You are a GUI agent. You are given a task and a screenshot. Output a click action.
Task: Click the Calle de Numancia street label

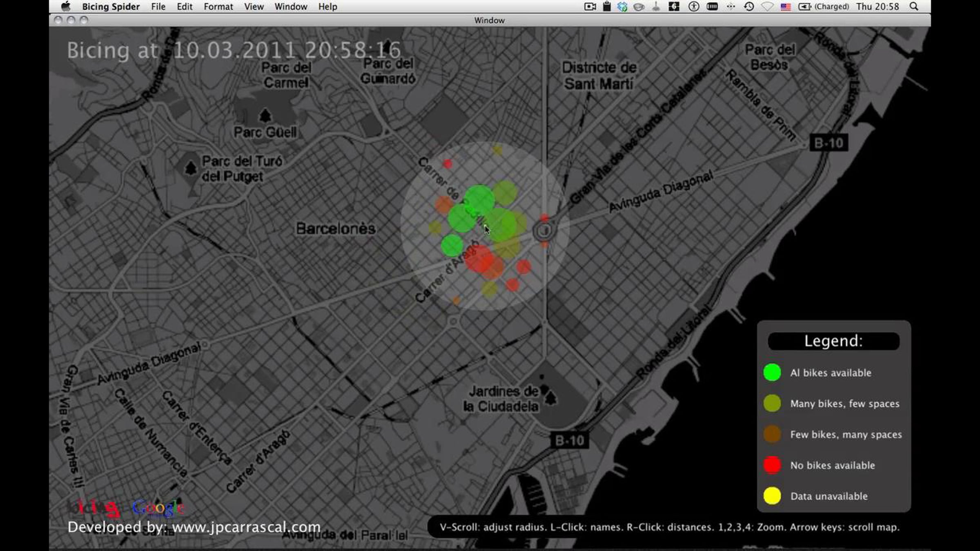[150, 433]
